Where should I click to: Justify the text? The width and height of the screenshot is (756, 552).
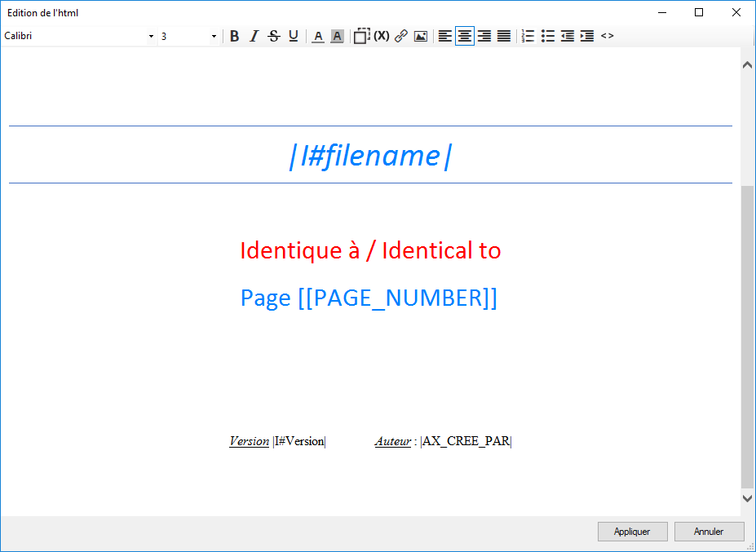[504, 36]
